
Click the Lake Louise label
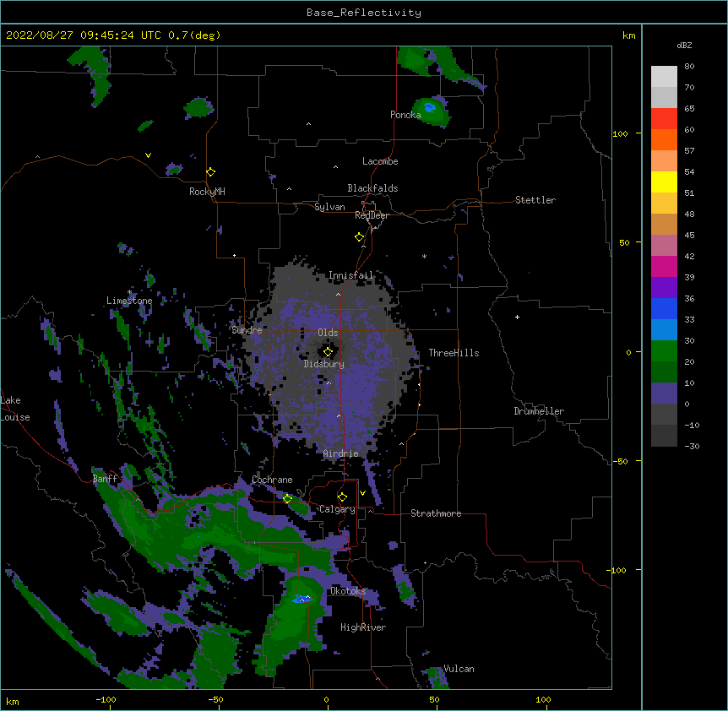15,409
